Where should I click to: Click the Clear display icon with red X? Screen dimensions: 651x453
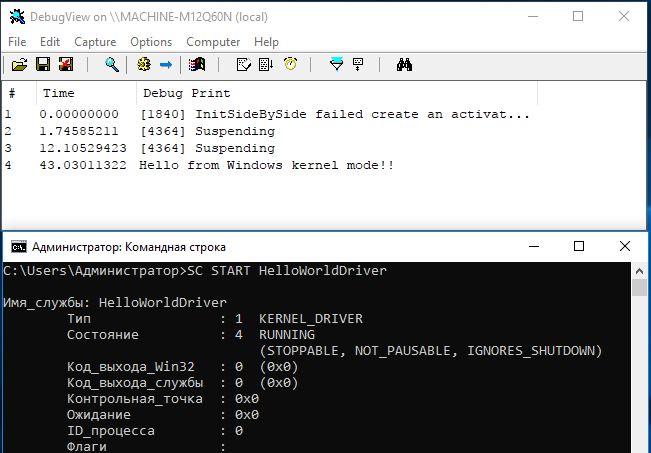pos(66,65)
